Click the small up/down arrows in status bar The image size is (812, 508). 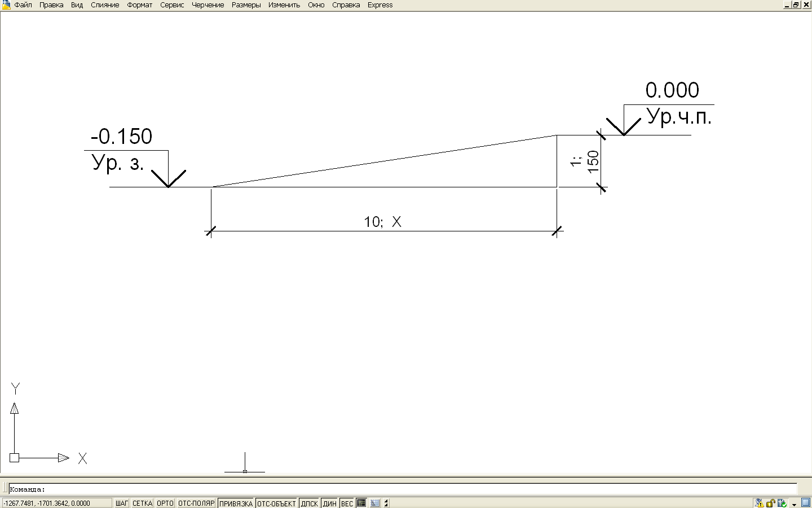tap(386, 503)
